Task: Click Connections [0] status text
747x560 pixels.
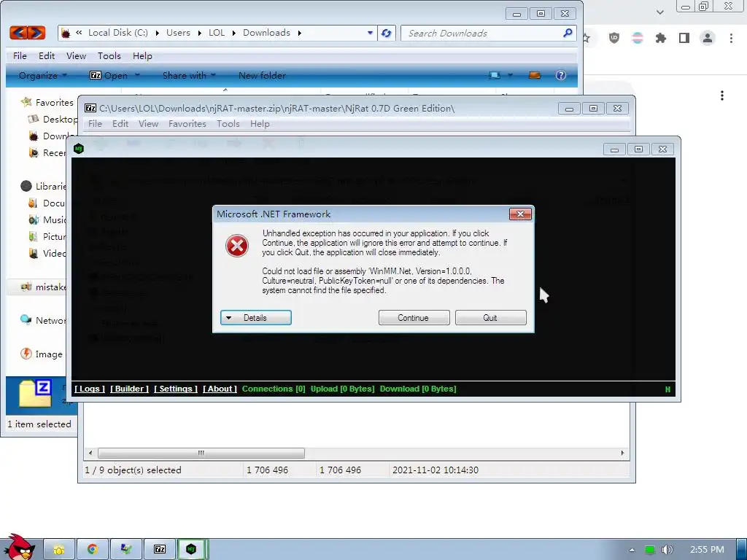Action: (274, 389)
